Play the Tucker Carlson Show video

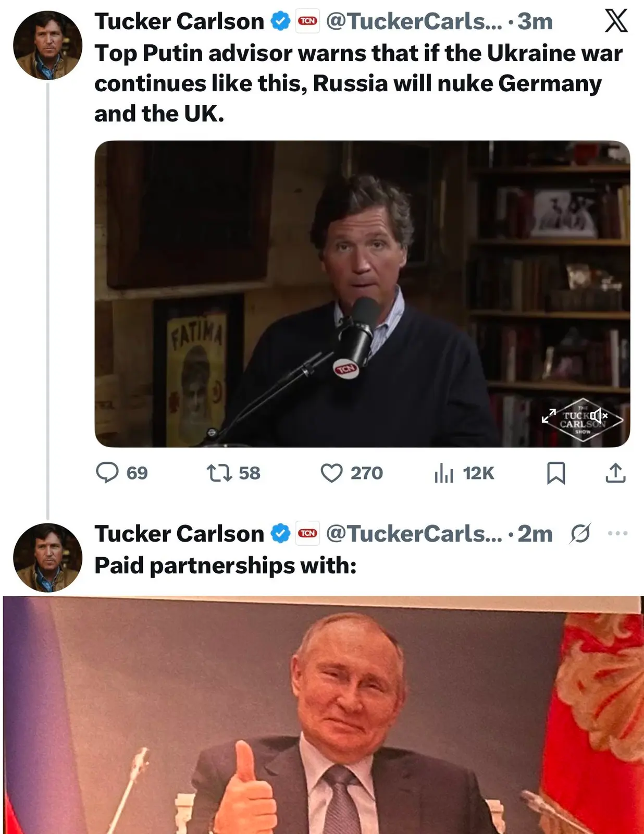coord(362,293)
